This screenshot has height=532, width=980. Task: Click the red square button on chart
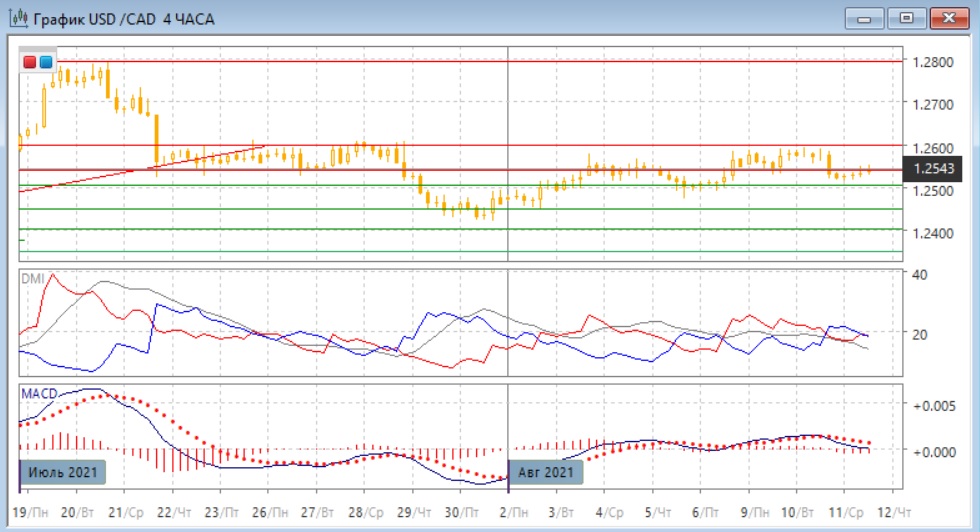coord(30,62)
